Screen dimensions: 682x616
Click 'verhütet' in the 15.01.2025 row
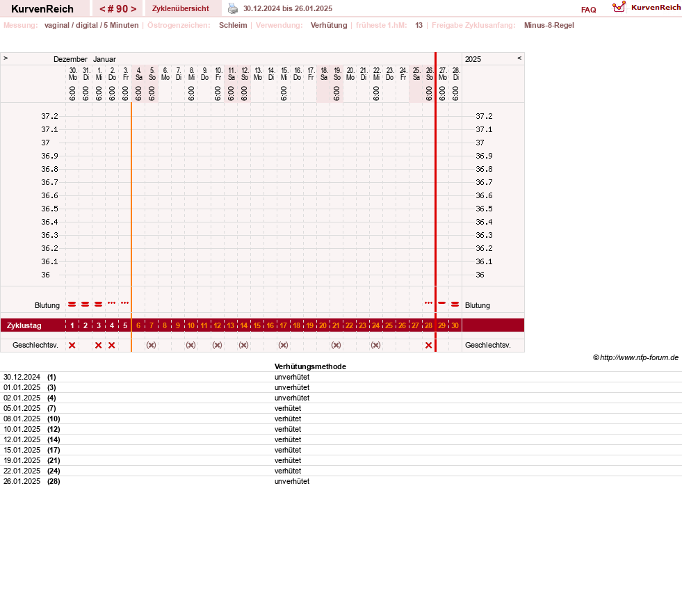[288, 450]
